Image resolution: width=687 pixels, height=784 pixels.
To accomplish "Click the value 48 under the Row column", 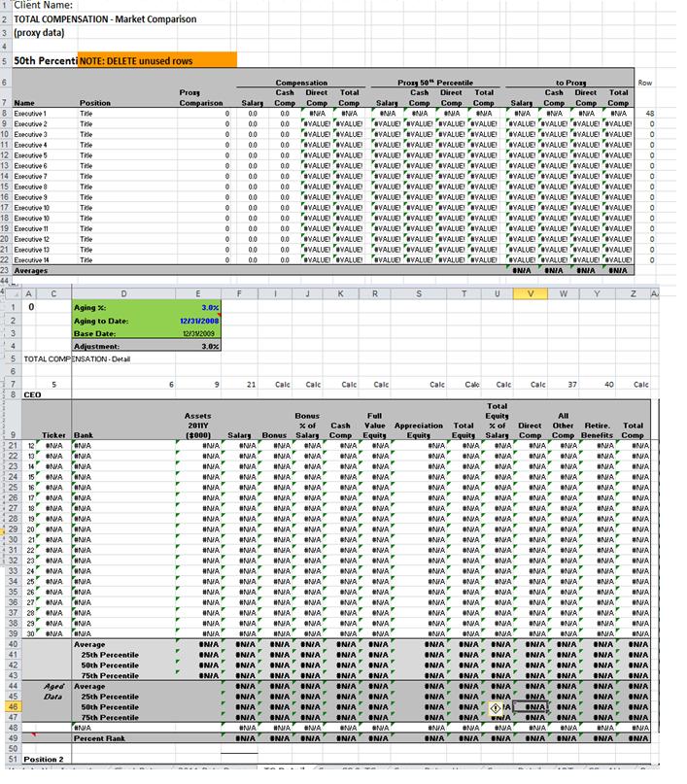I will [649, 114].
